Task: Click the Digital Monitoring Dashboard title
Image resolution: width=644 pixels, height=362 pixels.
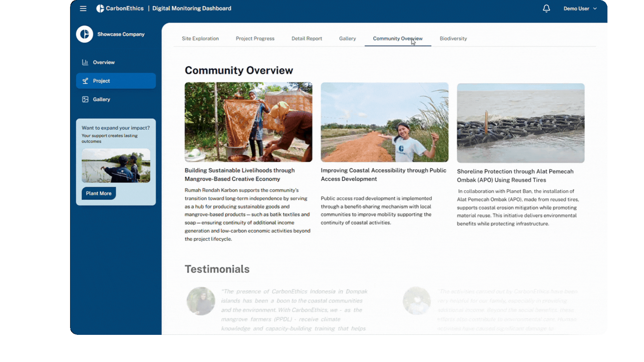Action: (192, 8)
